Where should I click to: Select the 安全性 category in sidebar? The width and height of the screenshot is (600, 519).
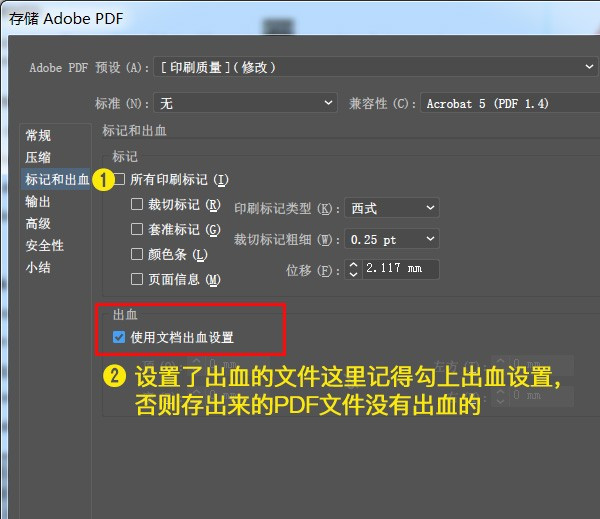pos(44,245)
